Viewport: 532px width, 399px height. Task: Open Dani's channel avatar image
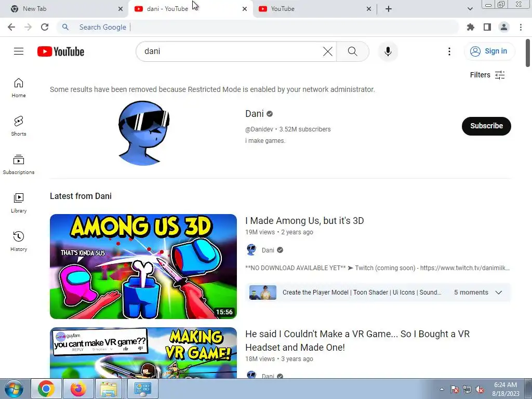(x=143, y=133)
